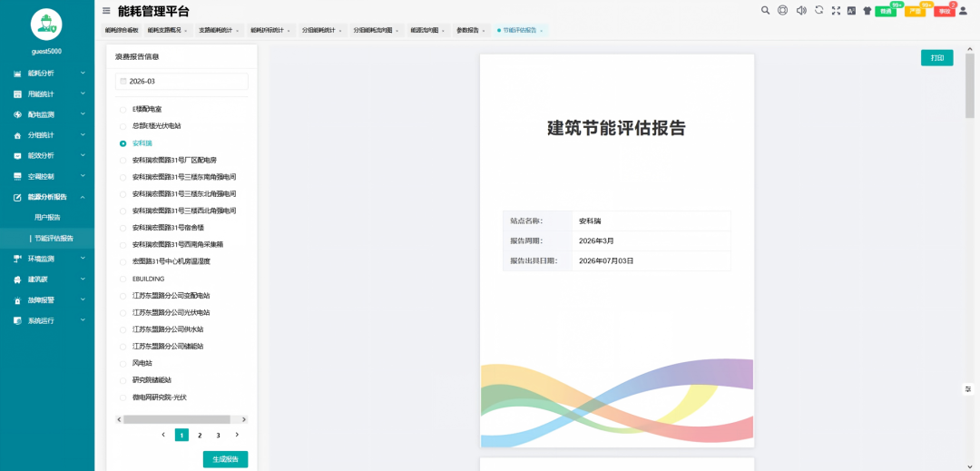Switch to the 能耗支路概况 tab
The width and height of the screenshot is (980, 471).
click(168, 31)
